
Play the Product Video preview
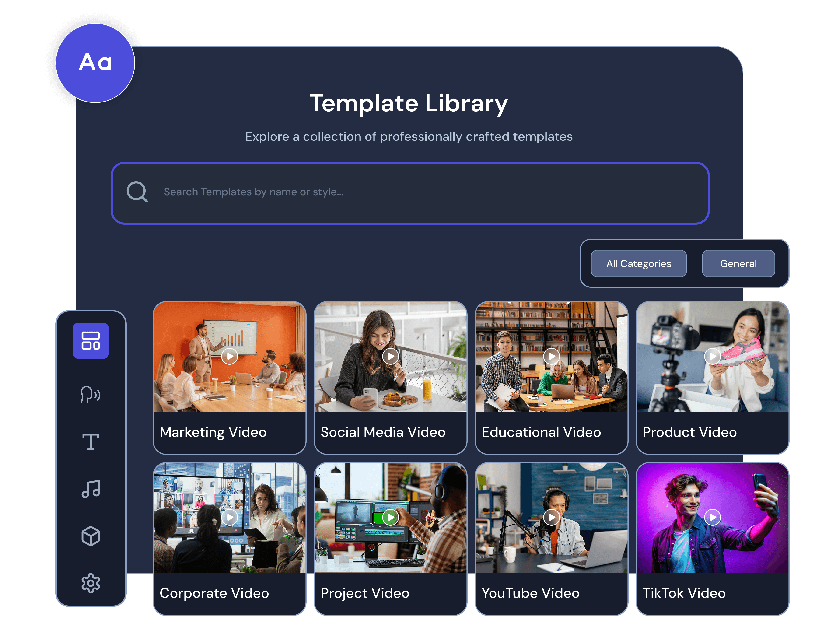[712, 356]
